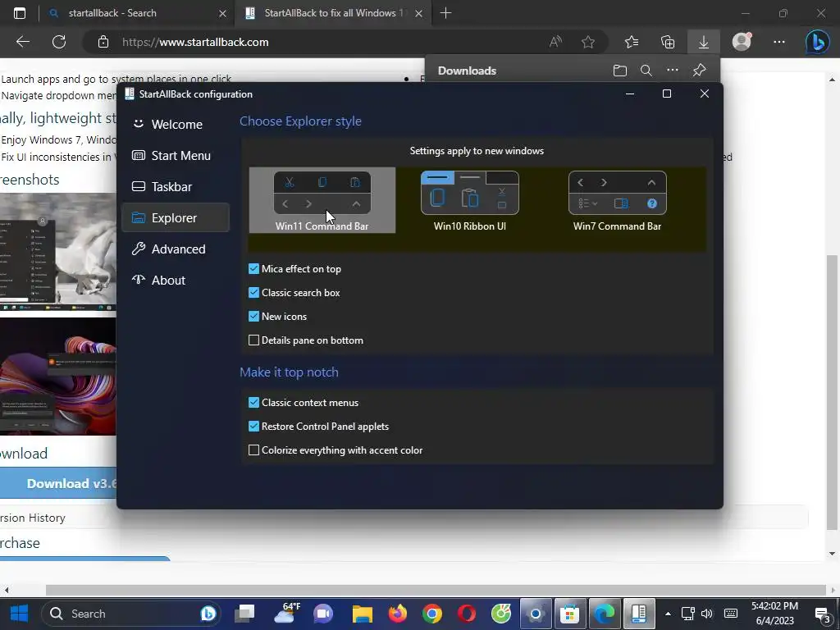The image size is (840, 630).
Task: Show hidden system tray icons
Action: (x=668, y=614)
